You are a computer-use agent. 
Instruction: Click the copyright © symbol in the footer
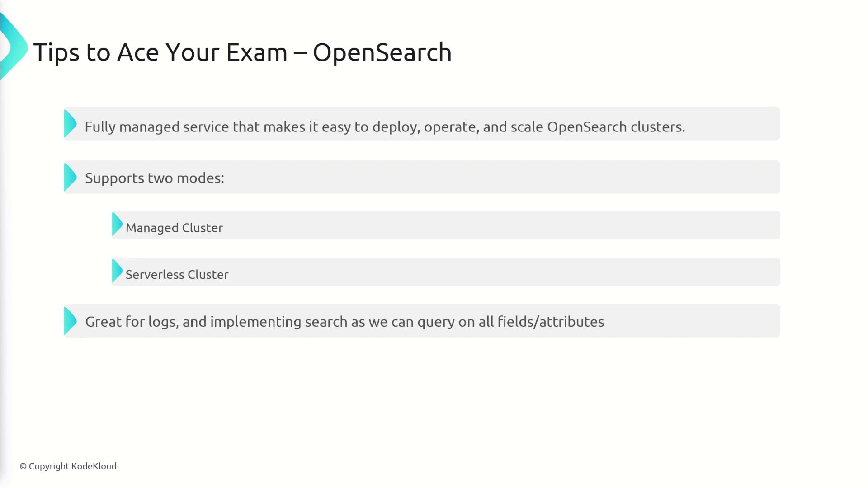point(23,466)
